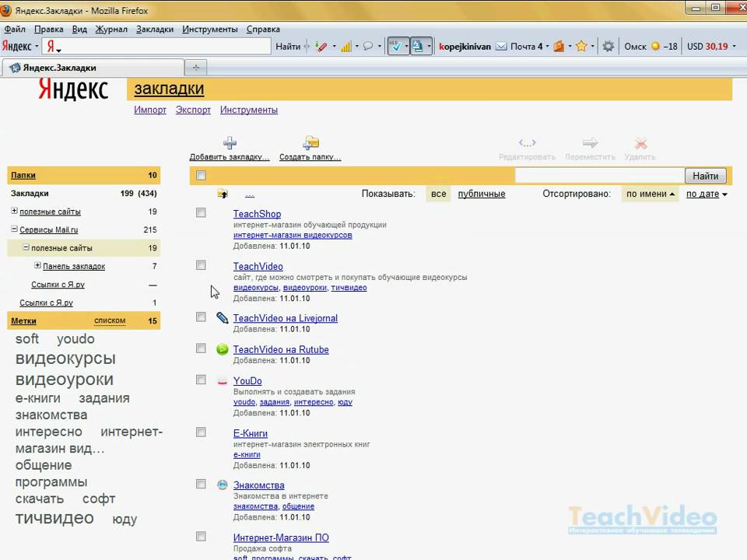Click the видеокурсы tag in cloud
The height and width of the screenshot is (560, 747).
coord(65,358)
